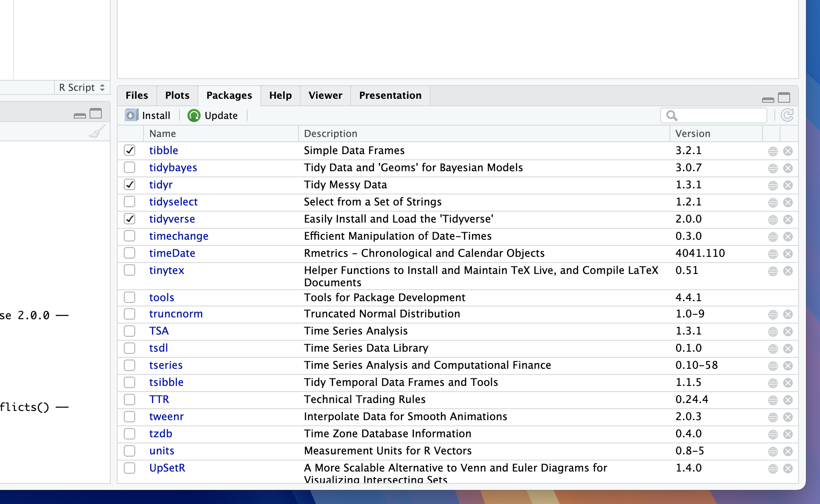This screenshot has width=820, height=504.
Task: Open web documentation for tibble package
Action: coord(773,151)
